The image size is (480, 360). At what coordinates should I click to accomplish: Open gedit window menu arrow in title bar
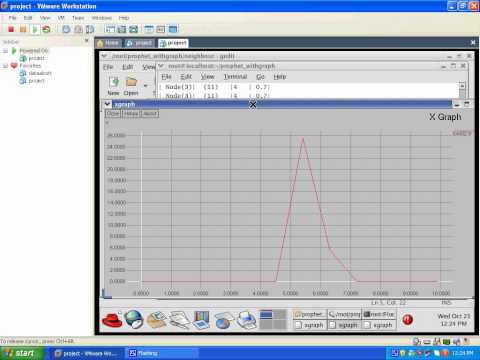tap(105, 56)
